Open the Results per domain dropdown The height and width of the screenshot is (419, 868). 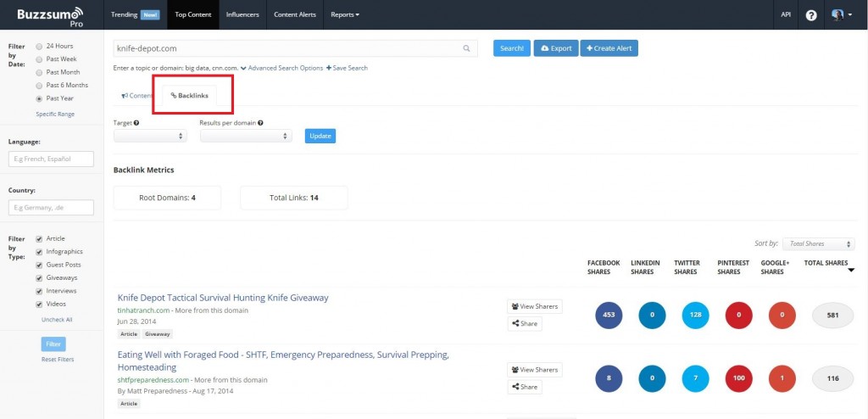(246, 136)
